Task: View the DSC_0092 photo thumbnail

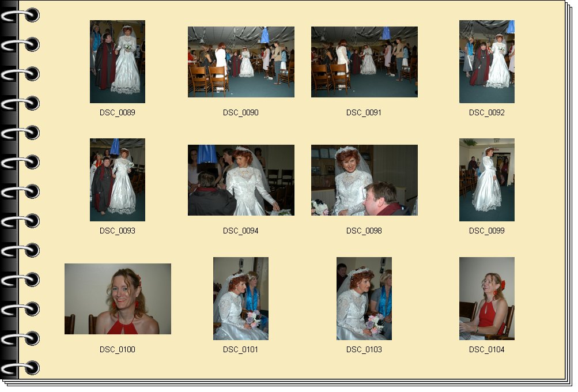Action: [x=487, y=62]
